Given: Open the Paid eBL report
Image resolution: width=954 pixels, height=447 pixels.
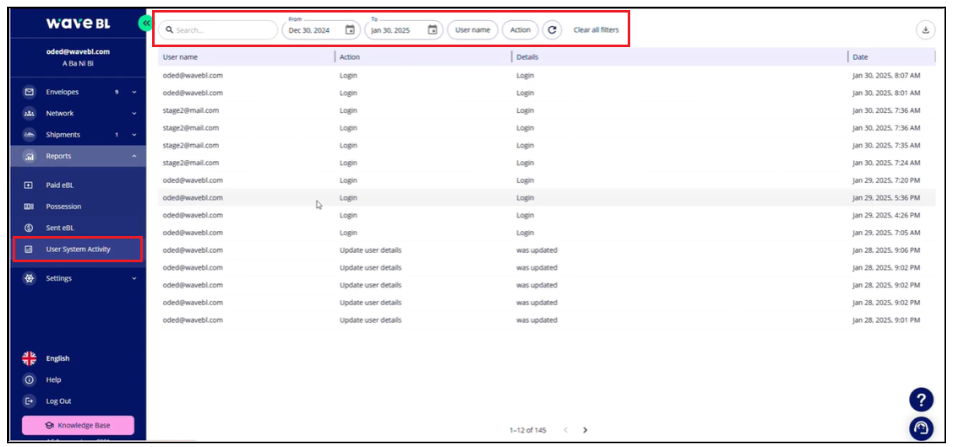Looking at the screenshot, I should click(60, 185).
